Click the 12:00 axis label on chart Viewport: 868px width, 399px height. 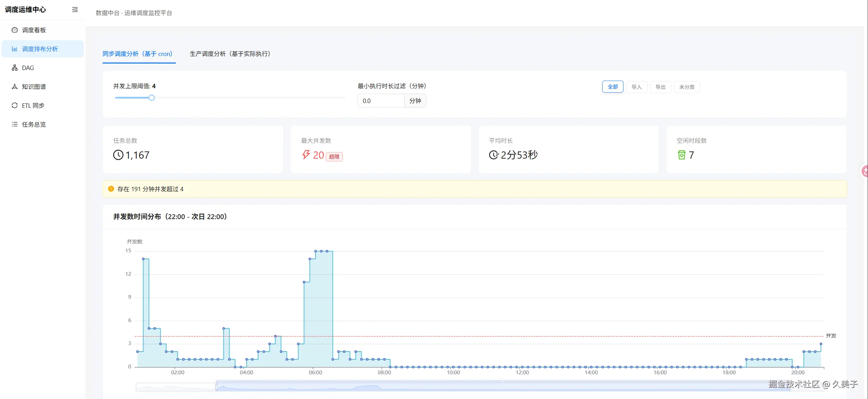tap(522, 373)
